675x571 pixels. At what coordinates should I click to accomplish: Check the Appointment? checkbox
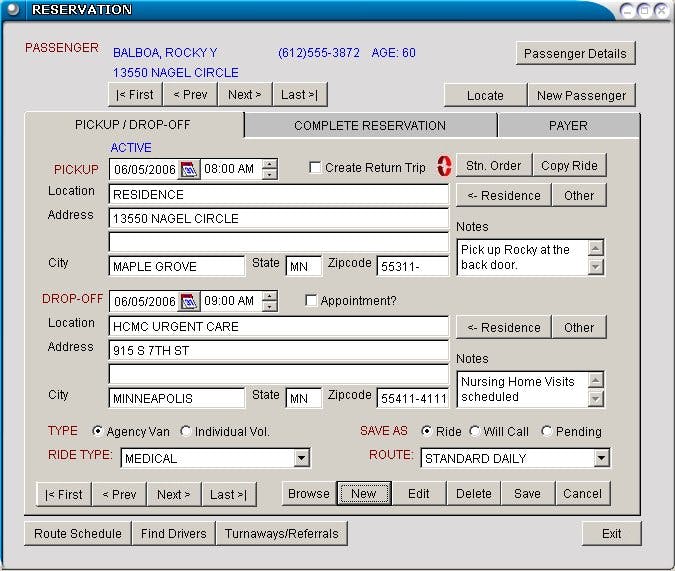[x=310, y=300]
